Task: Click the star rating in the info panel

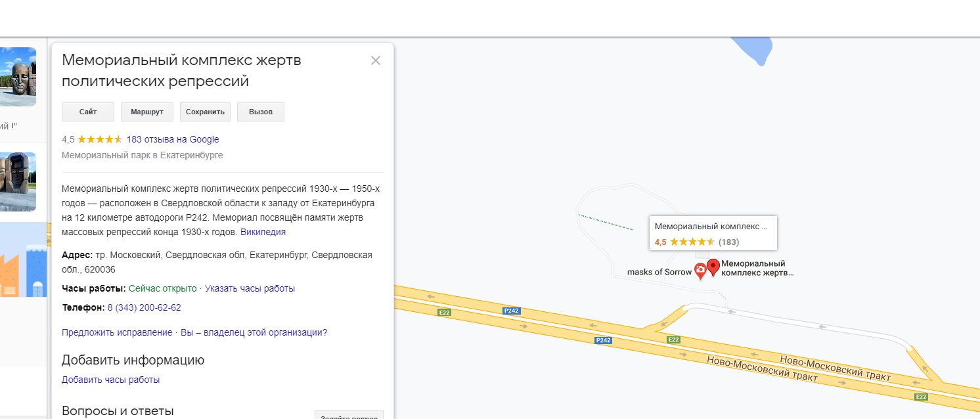Action: click(100, 139)
